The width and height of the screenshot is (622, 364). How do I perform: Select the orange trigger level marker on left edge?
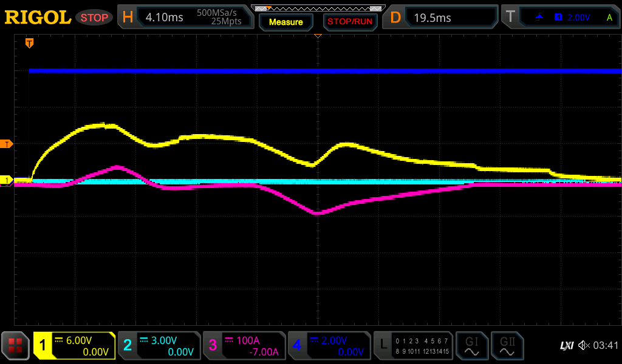[x=7, y=144]
